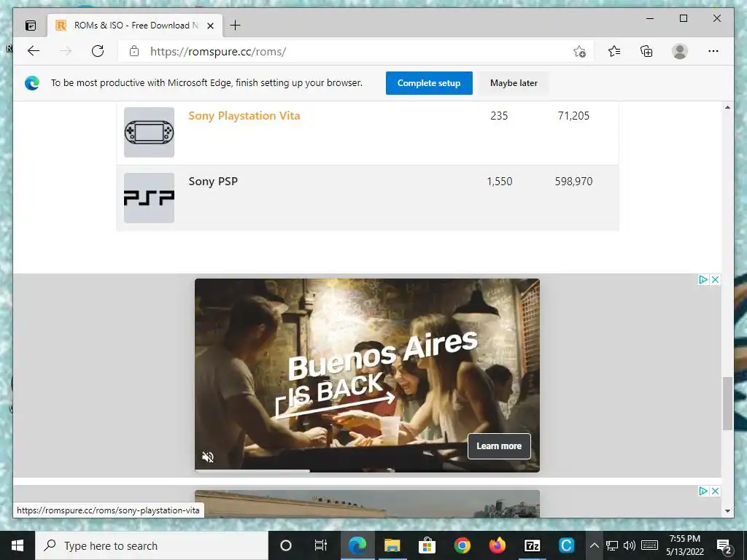This screenshot has width=747, height=560.
Task: Close the lower banner ad
Action: point(715,491)
